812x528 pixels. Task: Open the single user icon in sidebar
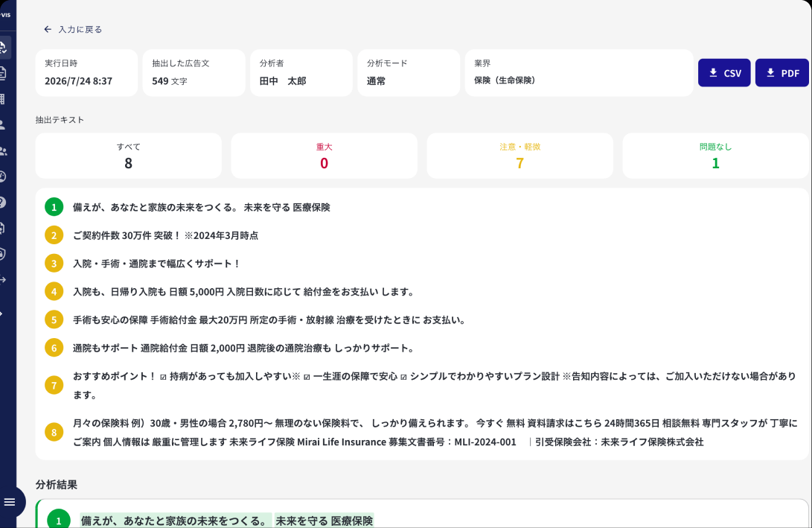(x=2, y=125)
